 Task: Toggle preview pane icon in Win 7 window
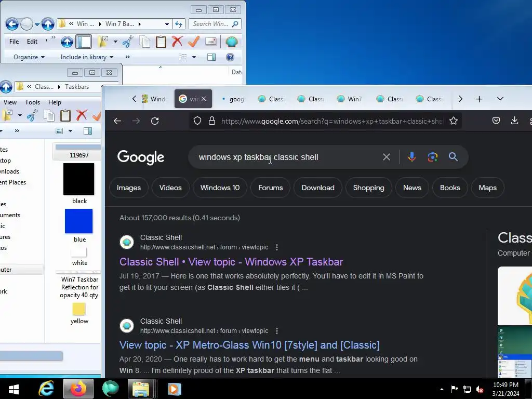tap(211, 57)
